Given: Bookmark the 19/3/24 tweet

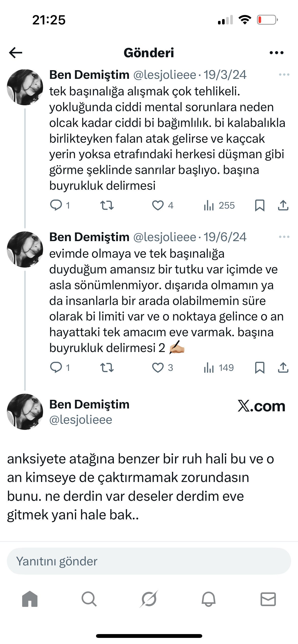Looking at the screenshot, I should coord(260,205).
